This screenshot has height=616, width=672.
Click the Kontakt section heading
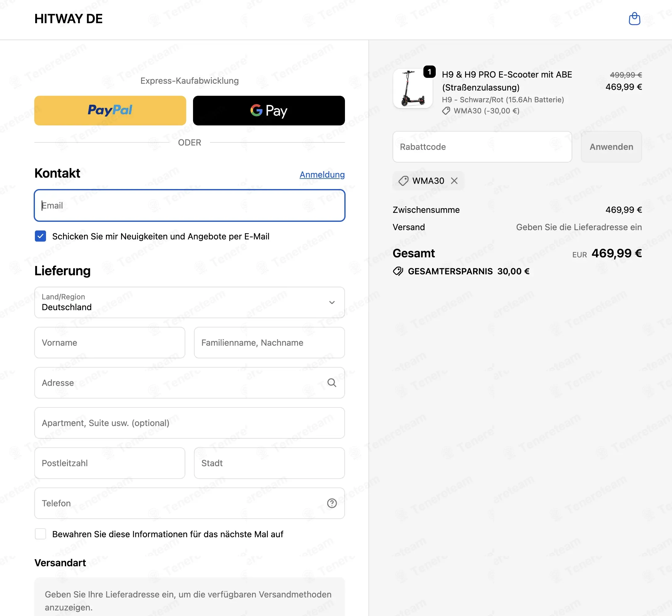pos(57,173)
